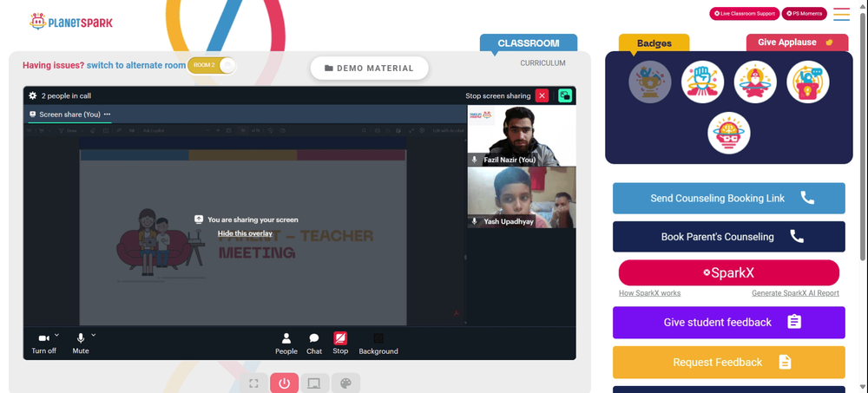Expand camera options chevron
868x393 pixels.
pos(56,335)
